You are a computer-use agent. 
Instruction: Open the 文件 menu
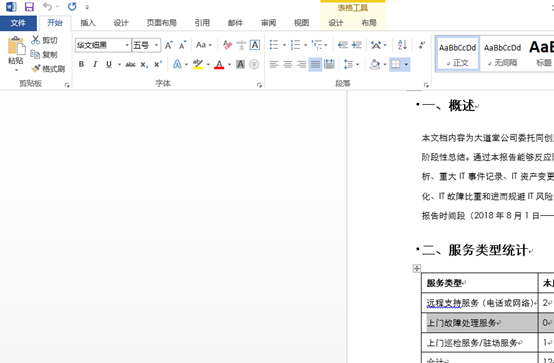point(18,23)
